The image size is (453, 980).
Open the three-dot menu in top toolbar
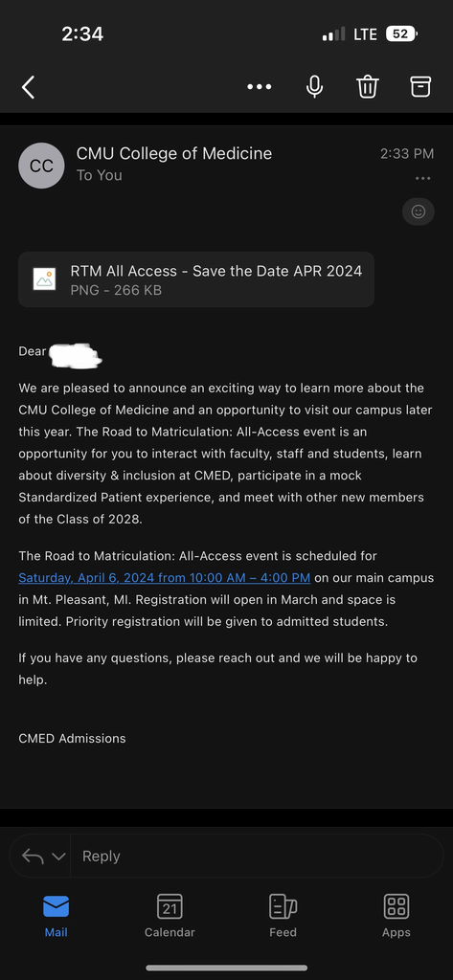(259, 87)
